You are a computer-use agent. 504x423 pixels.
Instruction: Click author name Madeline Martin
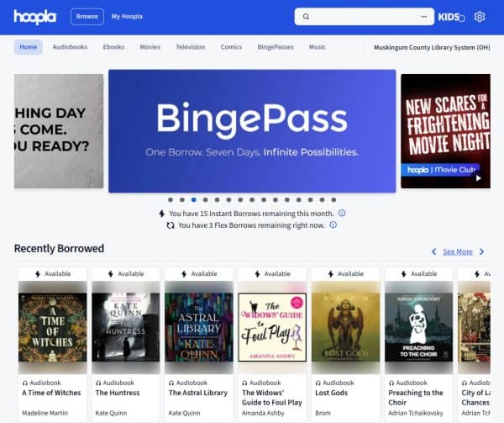pos(45,413)
